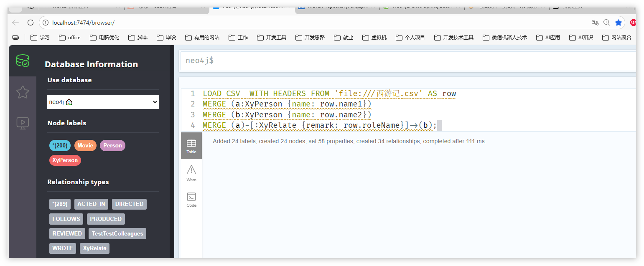Open the 微信机器人技术 bookmark folder
Screen dimensions: 644x266
pyautogui.click(x=505, y=37)
